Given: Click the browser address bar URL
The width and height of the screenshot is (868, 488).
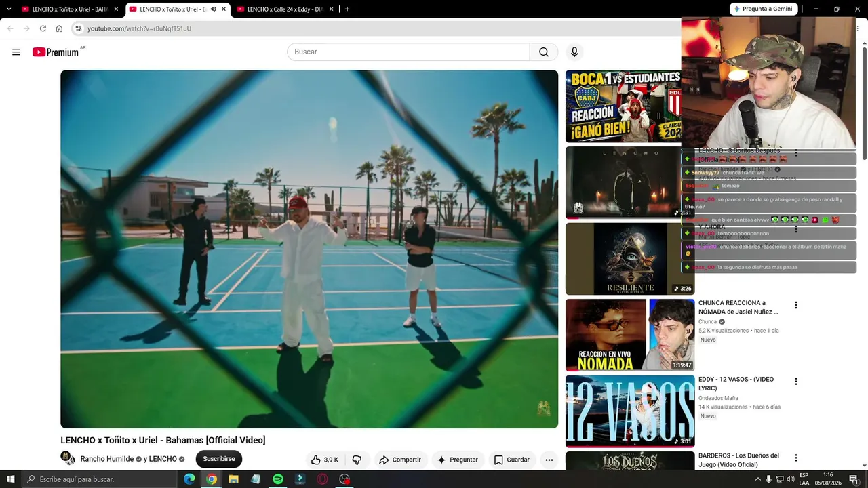Looking at the screenshot, I should tap(139, 28).
